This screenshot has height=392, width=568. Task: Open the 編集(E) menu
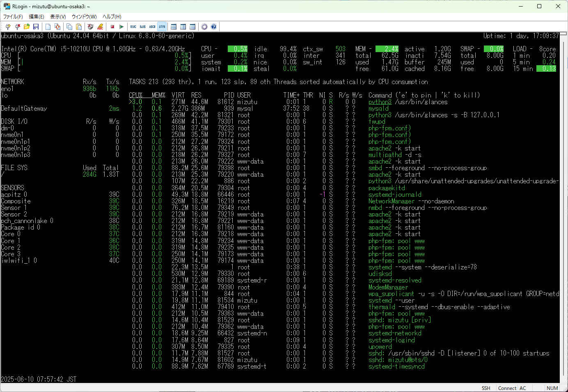click(36, 16)
